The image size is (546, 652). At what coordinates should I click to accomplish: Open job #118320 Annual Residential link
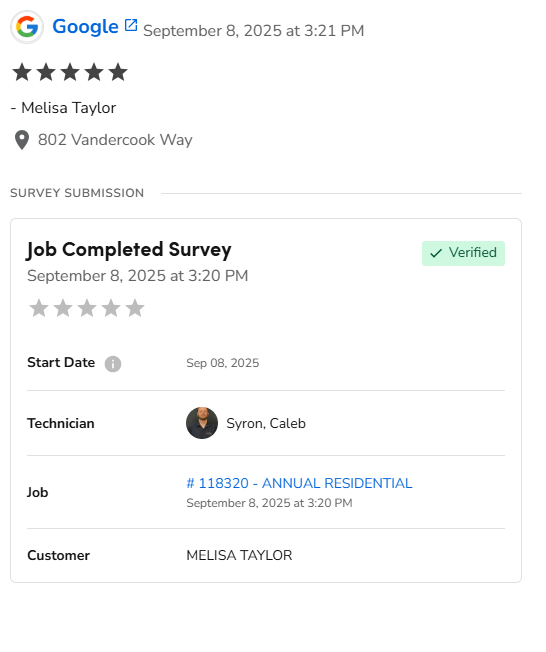coord(299,483)
